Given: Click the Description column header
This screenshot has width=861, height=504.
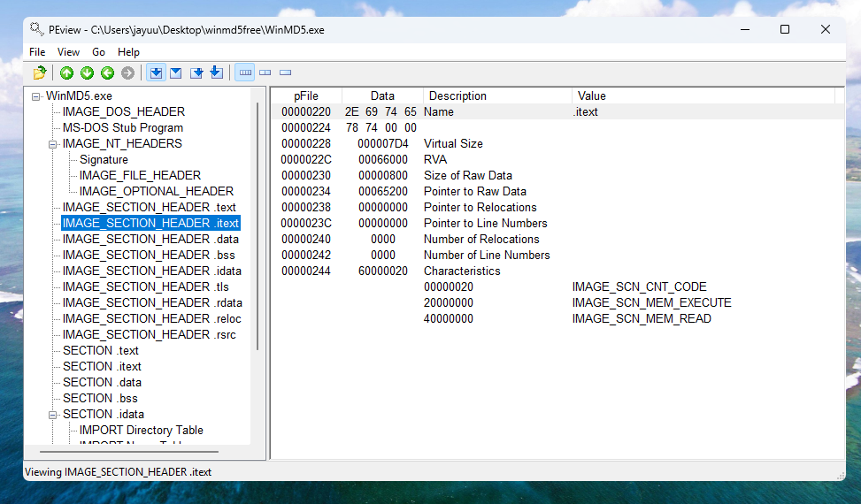Looking at the screenshot, I should pyautogui.click(x=497, y=96).
